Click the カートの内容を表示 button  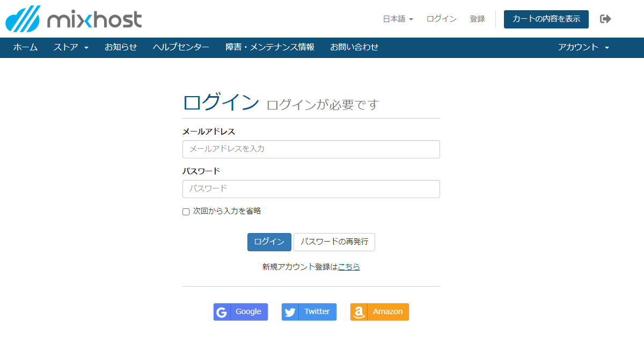546,19
